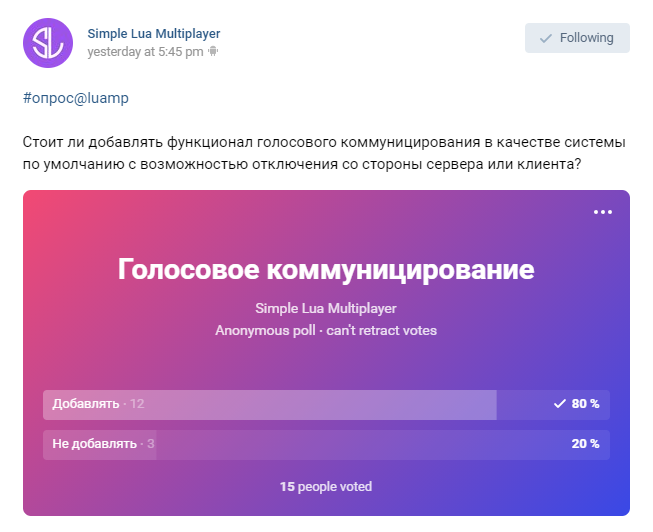Open the post timestamp yesterday at 5:45 pm

tap(145, 52)
